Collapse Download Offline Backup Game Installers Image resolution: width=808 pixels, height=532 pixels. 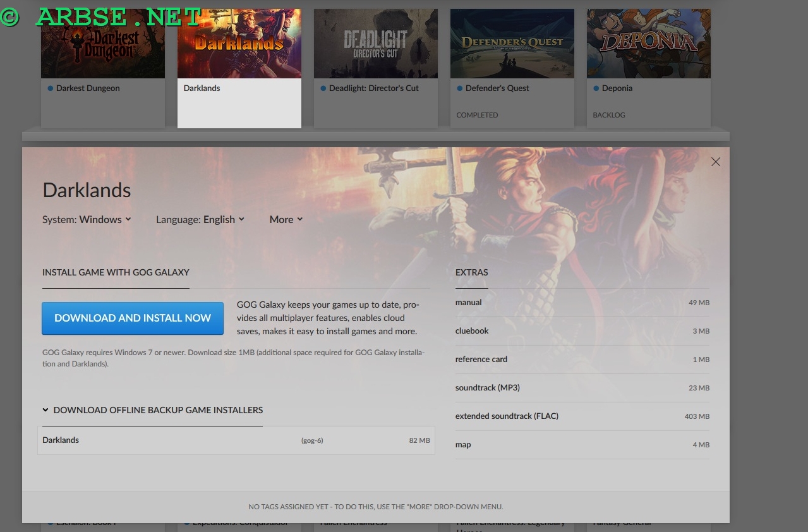click(x=152, y=410)
